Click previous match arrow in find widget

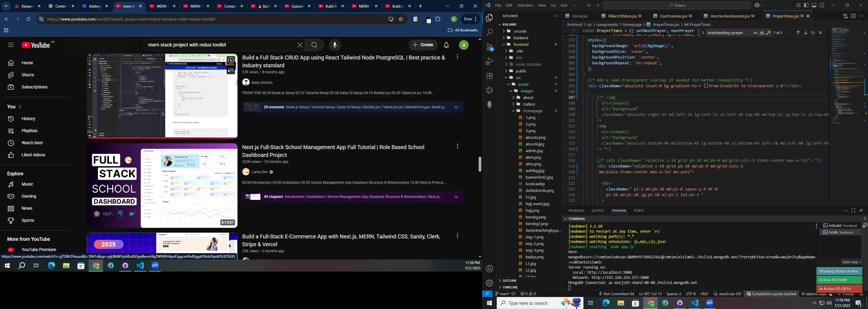798,33
